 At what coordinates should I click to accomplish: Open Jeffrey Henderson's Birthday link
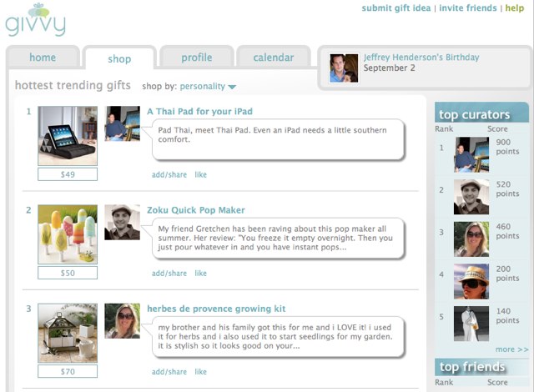point(421,58)
